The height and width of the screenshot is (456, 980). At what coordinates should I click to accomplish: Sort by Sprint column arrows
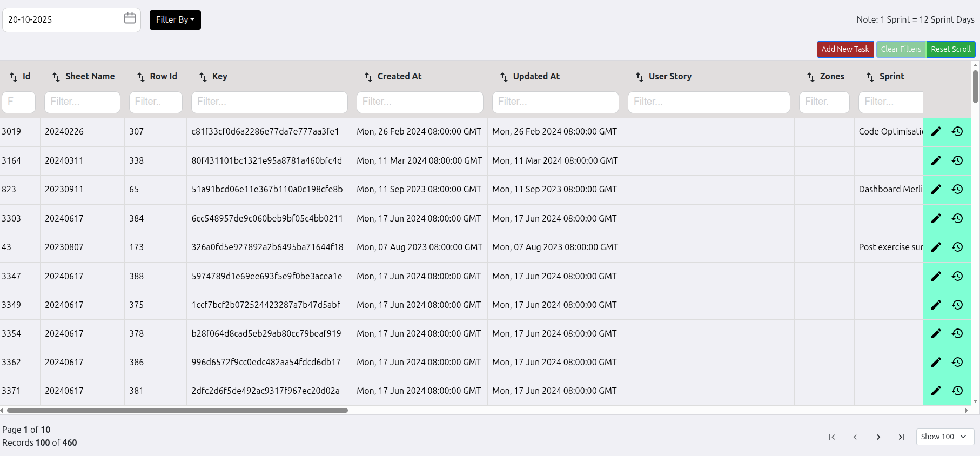pyautogui.click(x=870, y=77)
